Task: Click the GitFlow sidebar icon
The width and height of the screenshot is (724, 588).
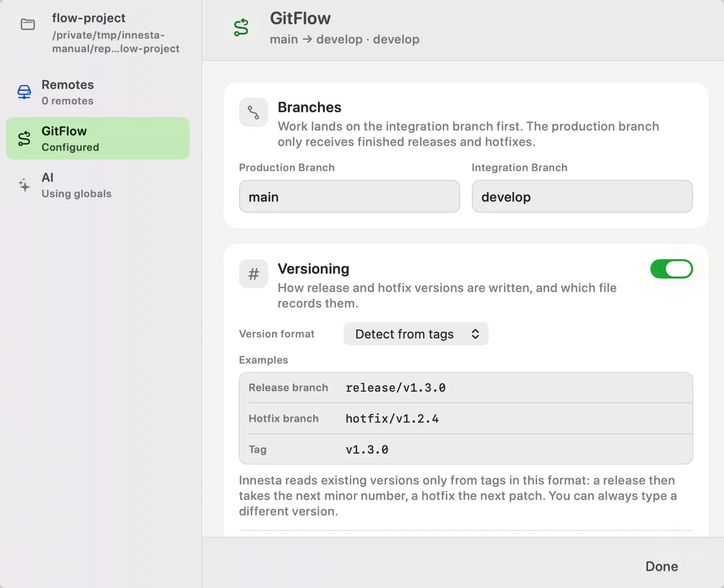Action: [x=24, y=138]
